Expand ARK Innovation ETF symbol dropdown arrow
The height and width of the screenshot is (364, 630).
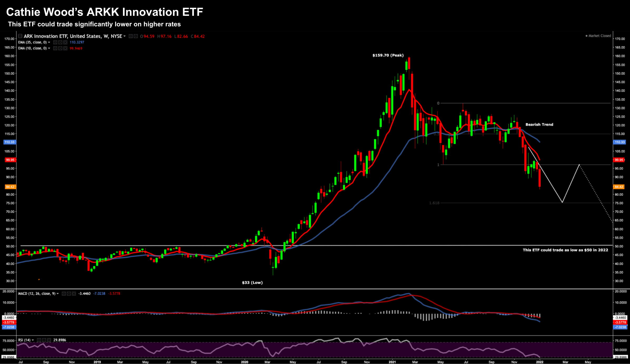click(x=125, y=36)
